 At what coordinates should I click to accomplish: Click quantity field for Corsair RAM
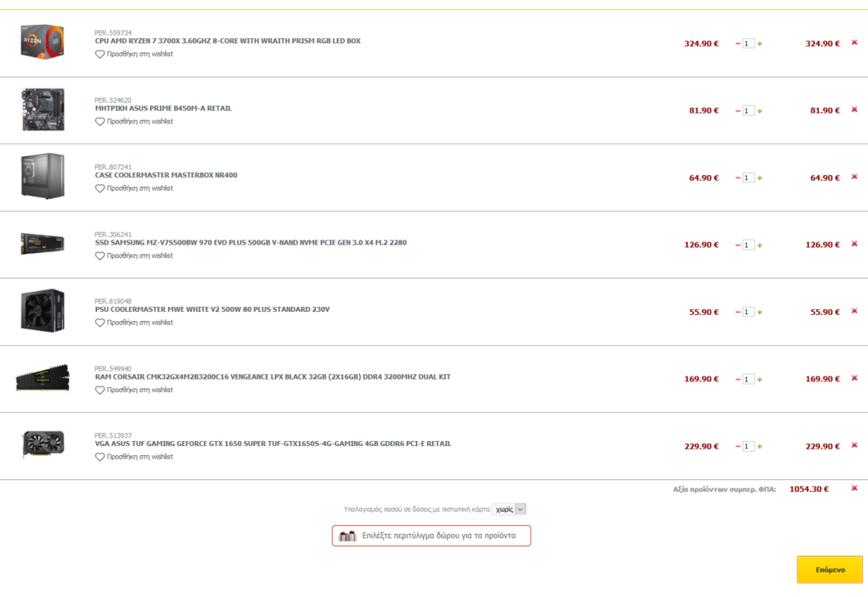click(749, 380)
